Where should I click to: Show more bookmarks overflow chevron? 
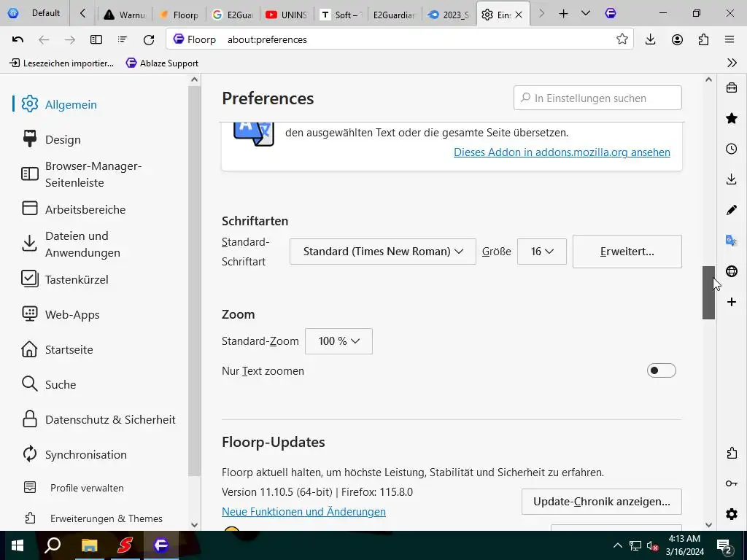[732, 63]
